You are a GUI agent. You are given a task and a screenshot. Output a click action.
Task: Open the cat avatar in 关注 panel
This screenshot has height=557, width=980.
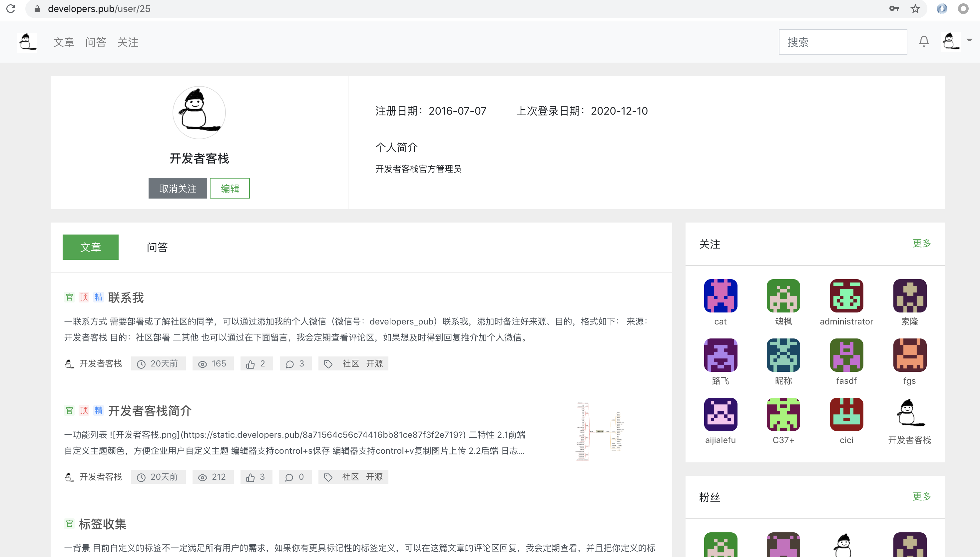(720, 295)
